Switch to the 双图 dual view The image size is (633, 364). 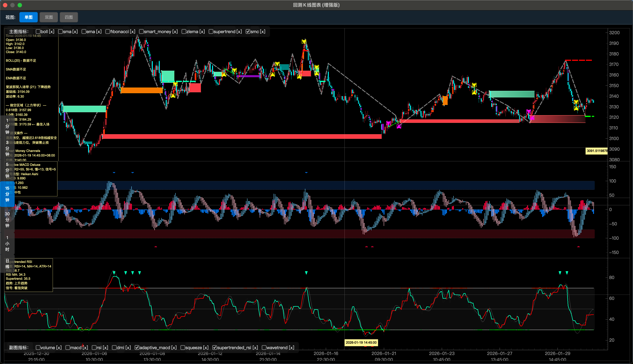coord(49,17)
